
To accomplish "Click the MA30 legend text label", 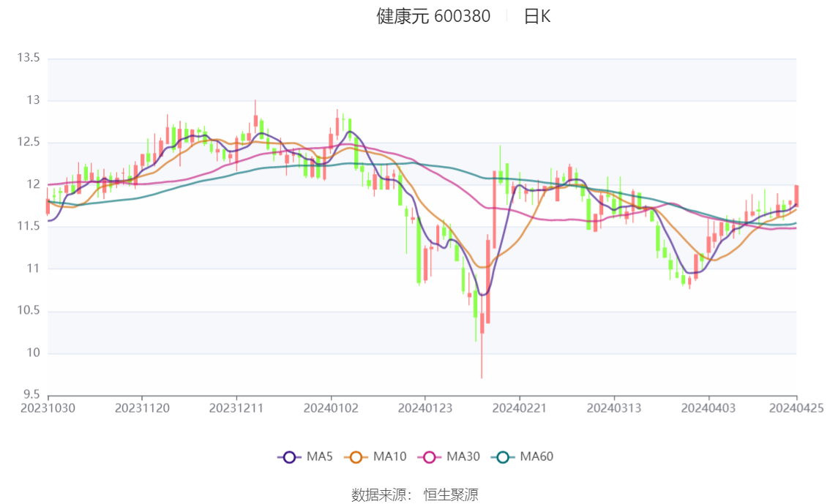I will pos(463,456).
